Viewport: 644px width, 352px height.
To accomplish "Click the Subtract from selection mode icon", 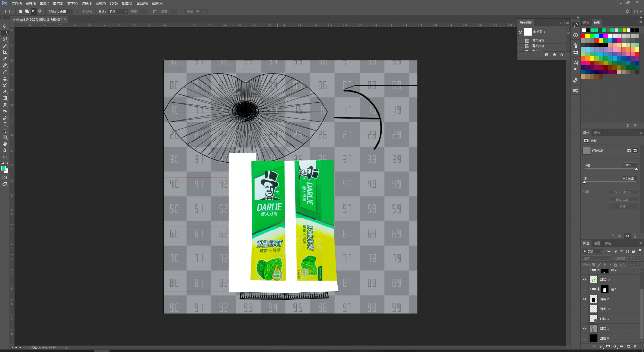I will pos(34,11).
